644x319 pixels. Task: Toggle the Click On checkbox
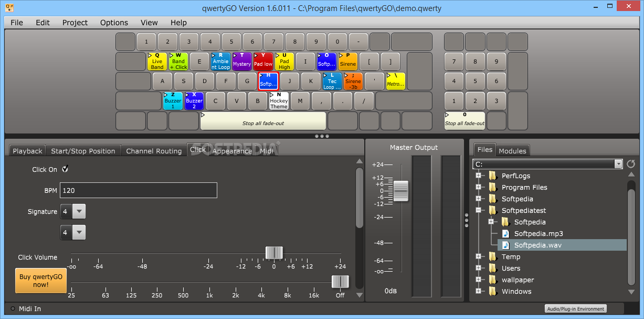(66, 169)
